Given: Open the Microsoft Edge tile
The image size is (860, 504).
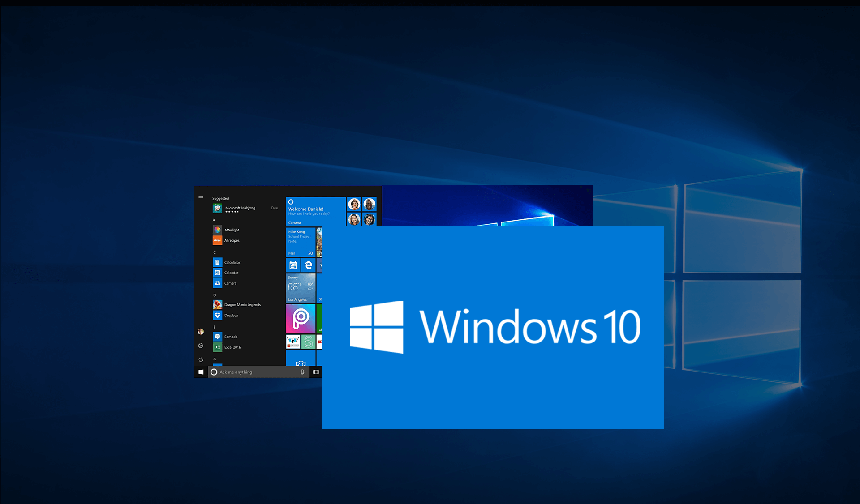Looking at the screenshot, I should 308,265.
